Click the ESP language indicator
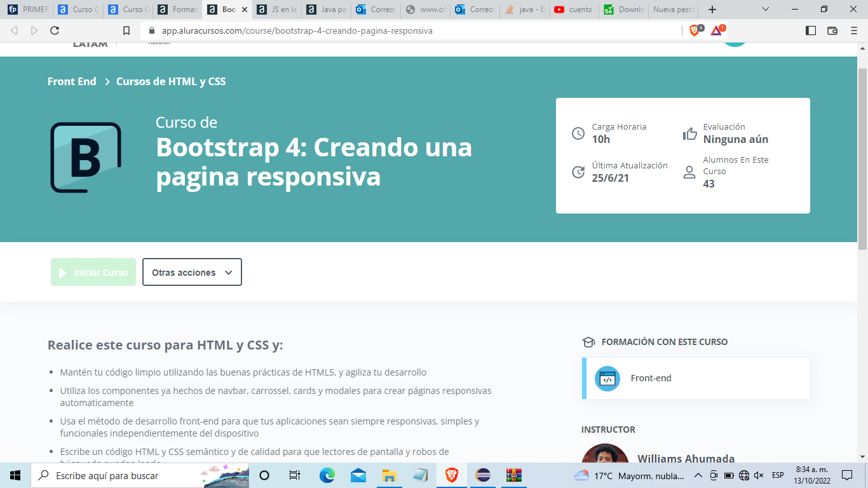868x488 pixels. [778, 475]
